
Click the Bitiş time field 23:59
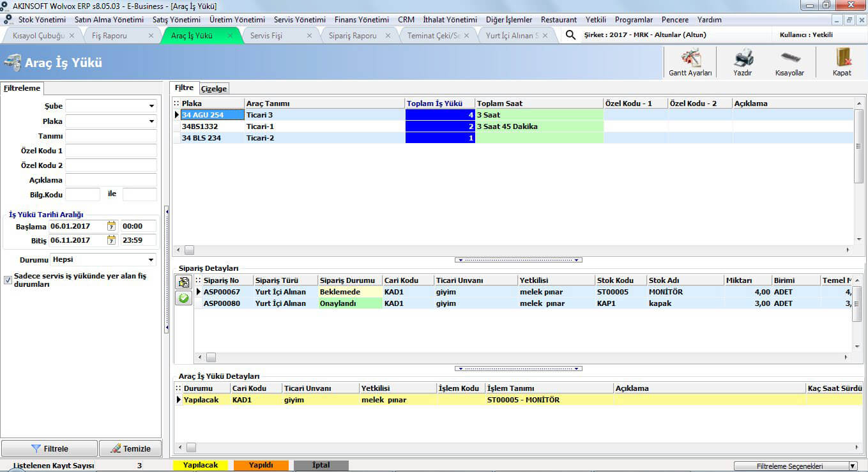pos(139,241)
